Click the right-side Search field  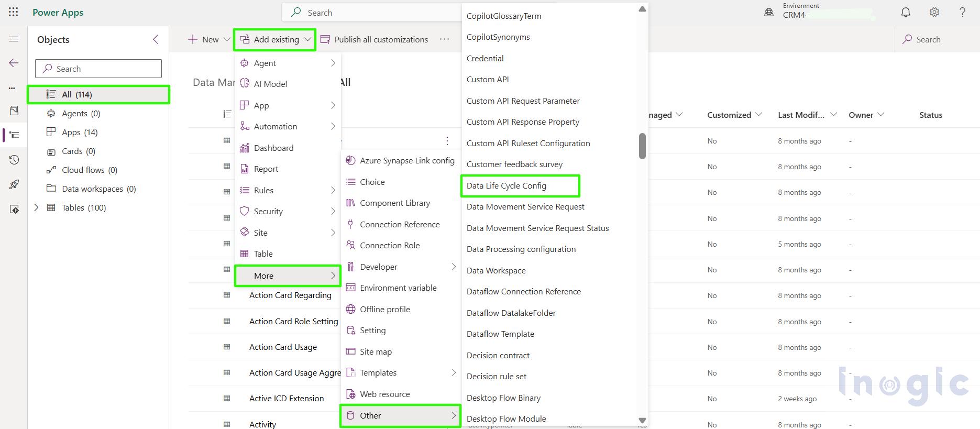pyautogui.click(x=938, y=39)
